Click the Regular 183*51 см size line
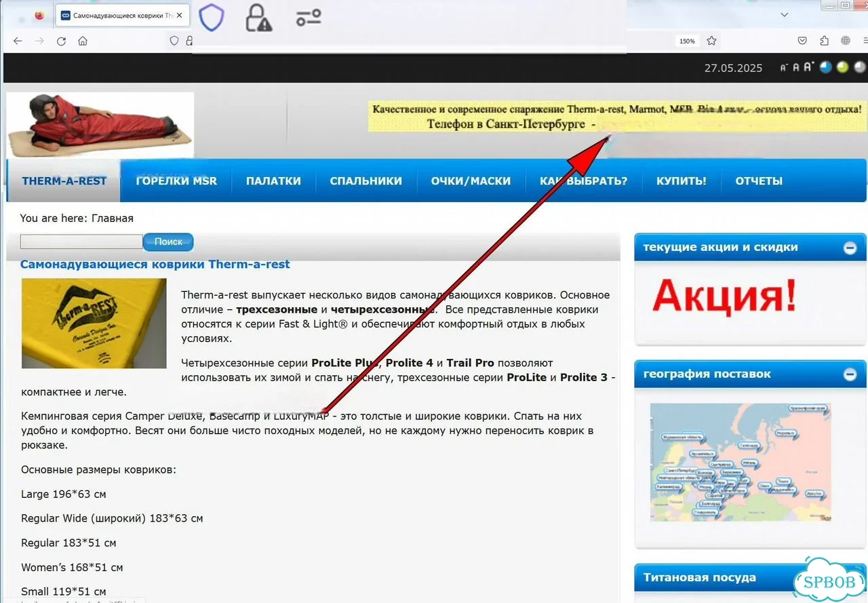The width and height of the screenshot is (868, 603). click(68, 543)
